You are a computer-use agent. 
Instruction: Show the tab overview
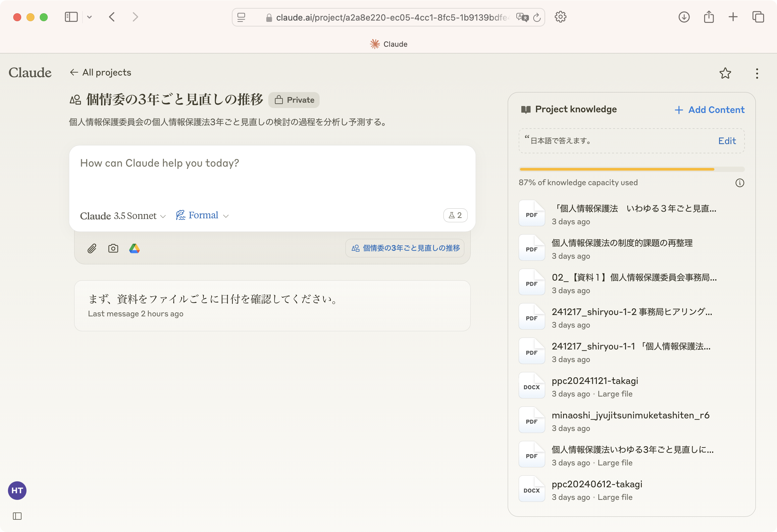pos(758,17)
